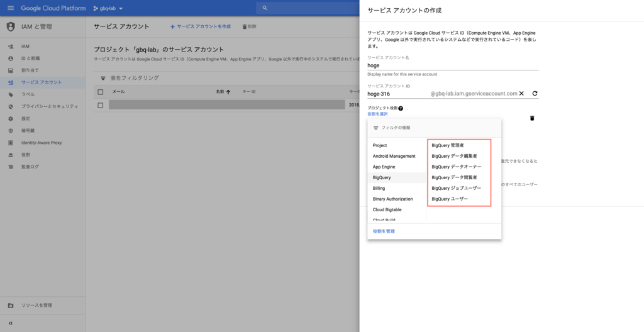Open 設定 in sidebar
Viewport: 644px width, 332px height.
[43, 118]
